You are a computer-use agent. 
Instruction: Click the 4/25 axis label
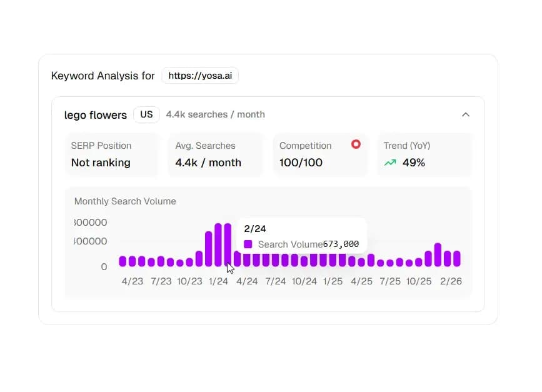click(361, 281)
